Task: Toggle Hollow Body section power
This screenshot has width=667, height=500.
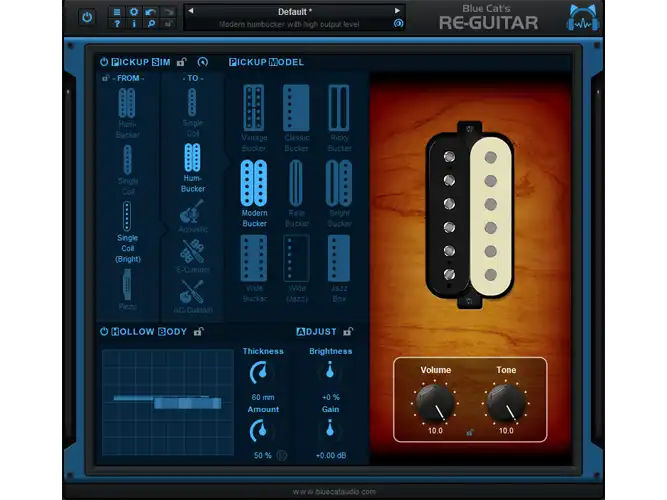Action: click(104, 331)
